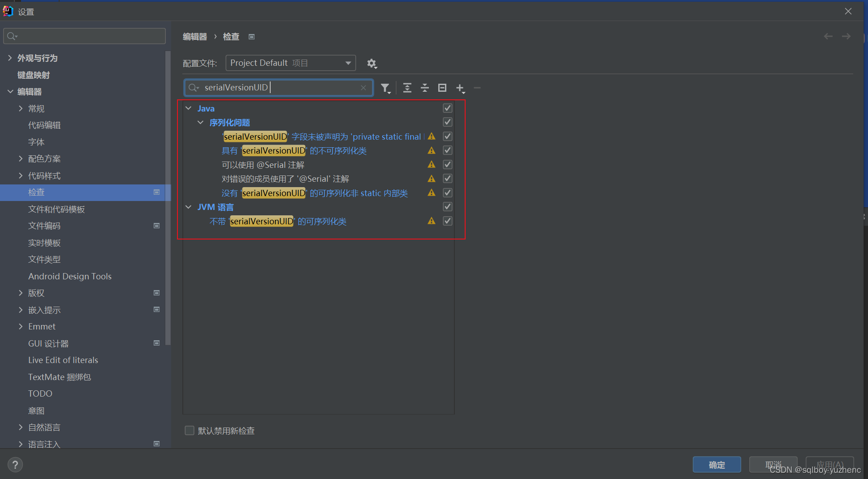Click the add inspection plus icon
868x479 pixels.
(460, 88)
